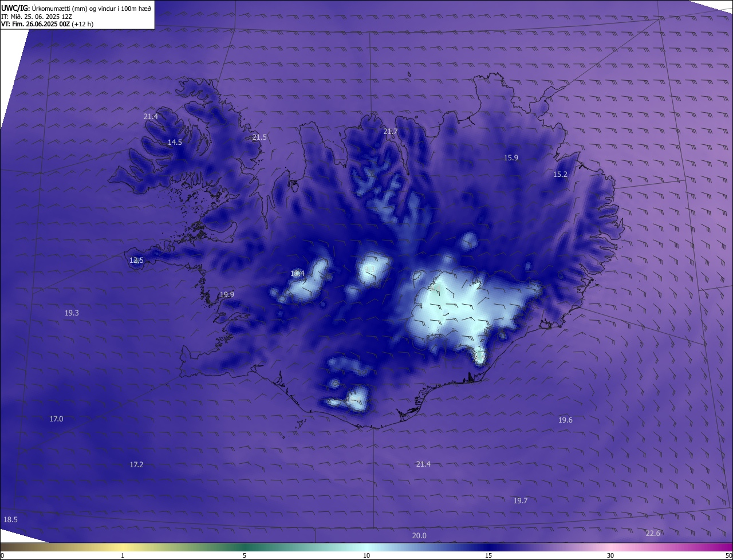This screenshot has width=733, height=560.
Task: Click the 19.9 value label
Action: pos(227,294)
